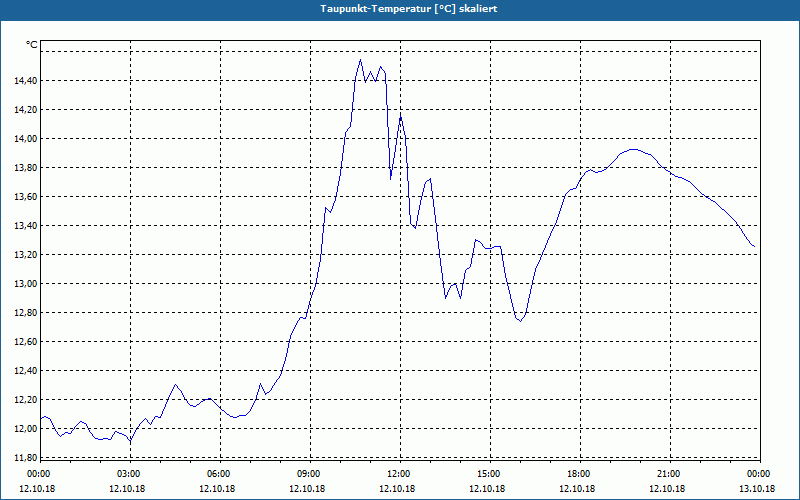This screenshot has width=800, height=500.
Task: Select the 18:00 time label
Action: click(577, 474)
